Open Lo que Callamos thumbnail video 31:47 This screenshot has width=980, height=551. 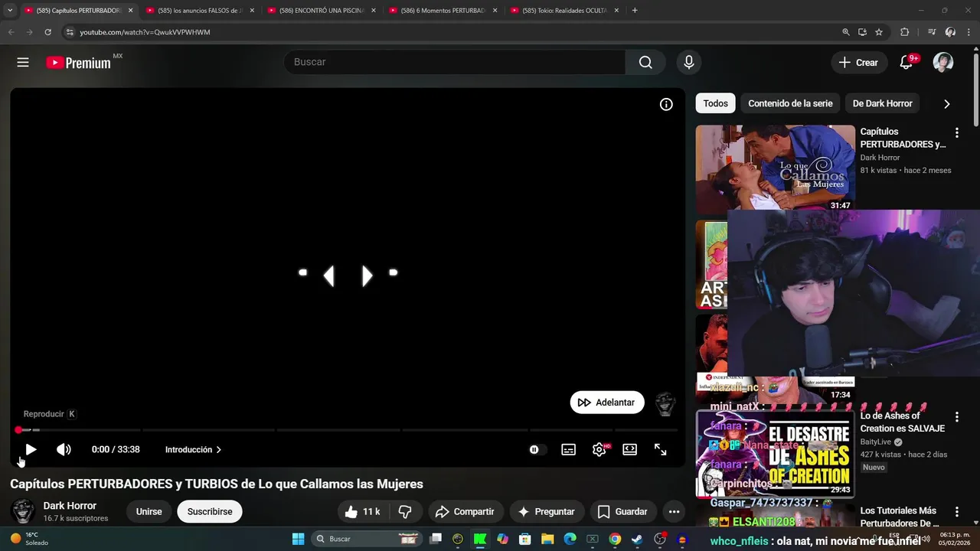click(x=775, y=168)
